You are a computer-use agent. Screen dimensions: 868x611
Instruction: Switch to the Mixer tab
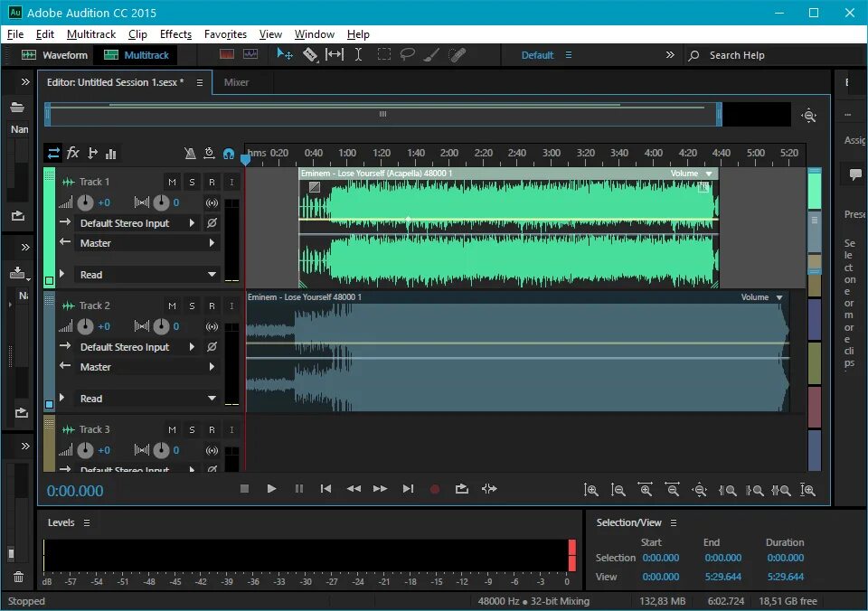(x=236, y=82)
